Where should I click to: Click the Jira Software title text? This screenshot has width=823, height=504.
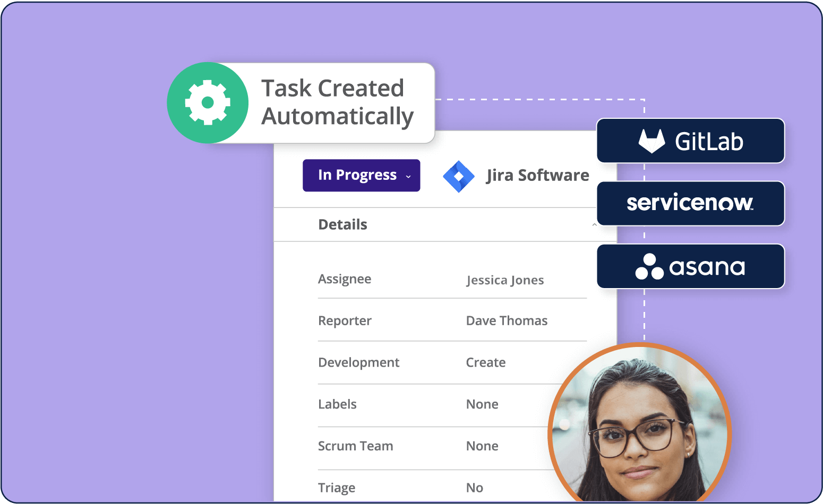(537, 176)
